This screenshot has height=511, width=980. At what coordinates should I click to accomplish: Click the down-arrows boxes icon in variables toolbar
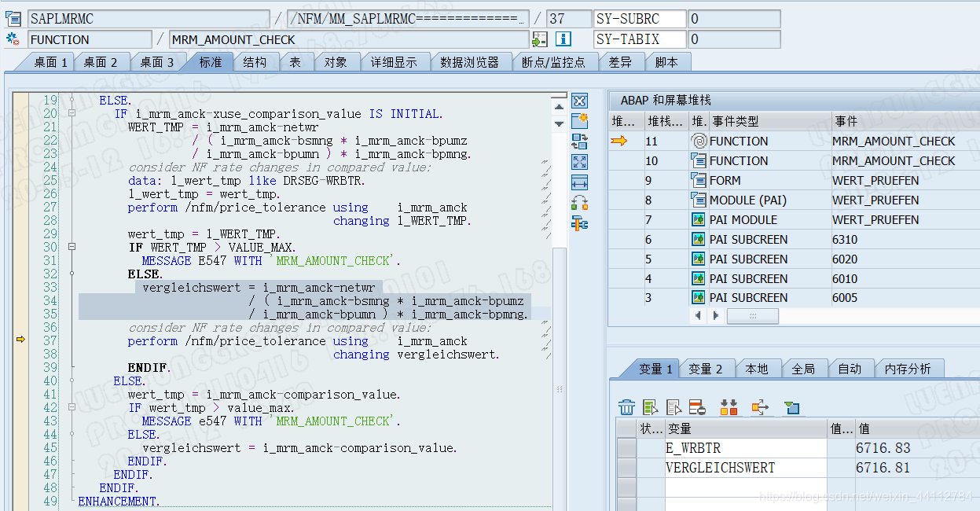point(729,406)
